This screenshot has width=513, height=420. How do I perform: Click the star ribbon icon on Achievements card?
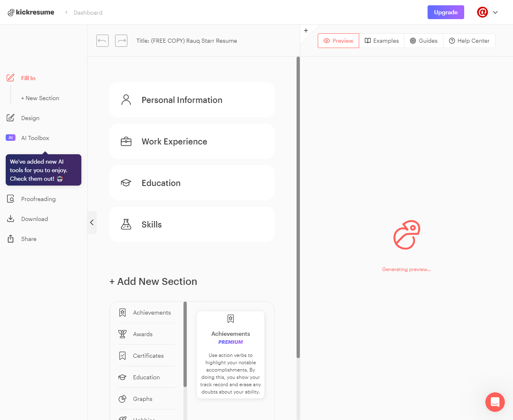pyautogui.click(x=231, y=319)
